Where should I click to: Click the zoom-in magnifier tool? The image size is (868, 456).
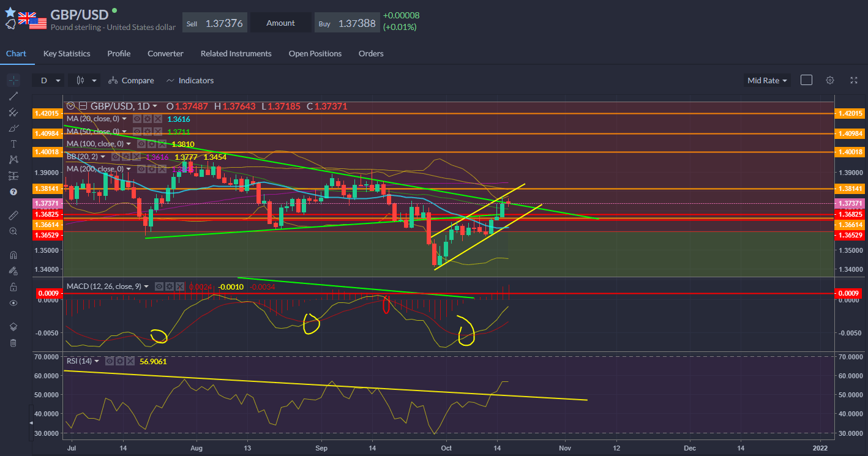coord(13,231)
